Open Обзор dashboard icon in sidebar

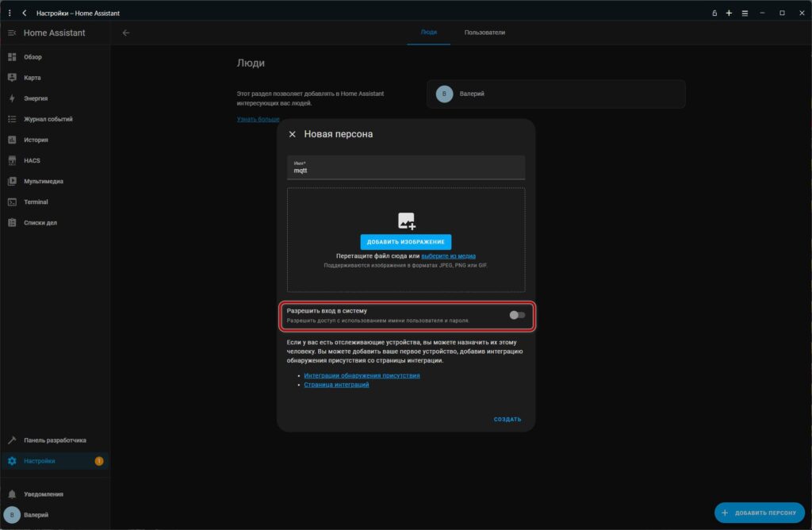[12, 57]
